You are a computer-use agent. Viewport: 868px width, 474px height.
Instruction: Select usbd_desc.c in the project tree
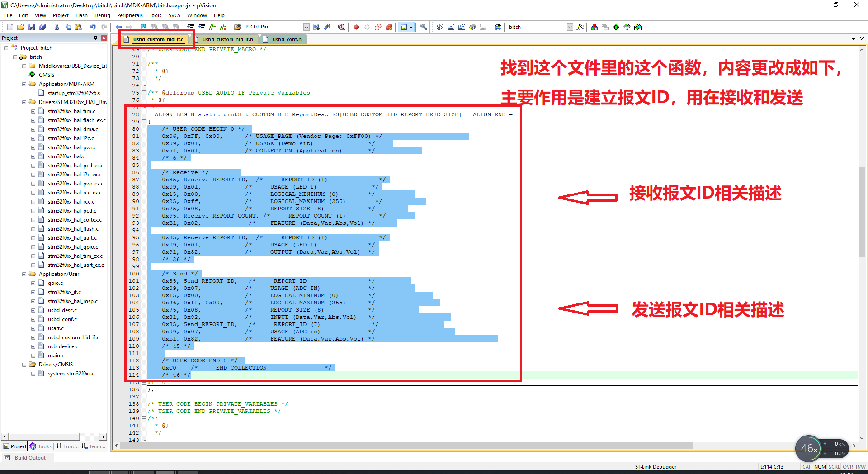click(63, 310)
